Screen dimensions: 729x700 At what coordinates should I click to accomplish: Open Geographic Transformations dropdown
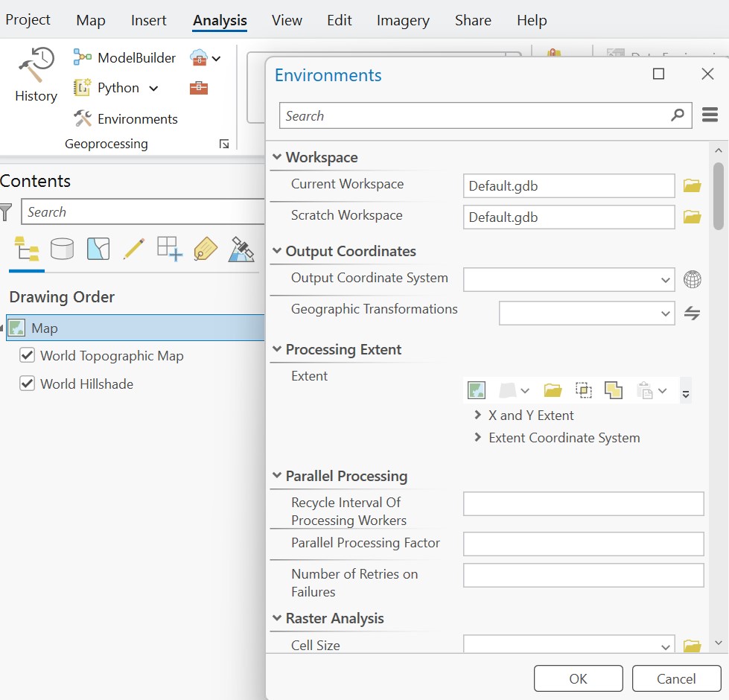[x=666, y=314]
